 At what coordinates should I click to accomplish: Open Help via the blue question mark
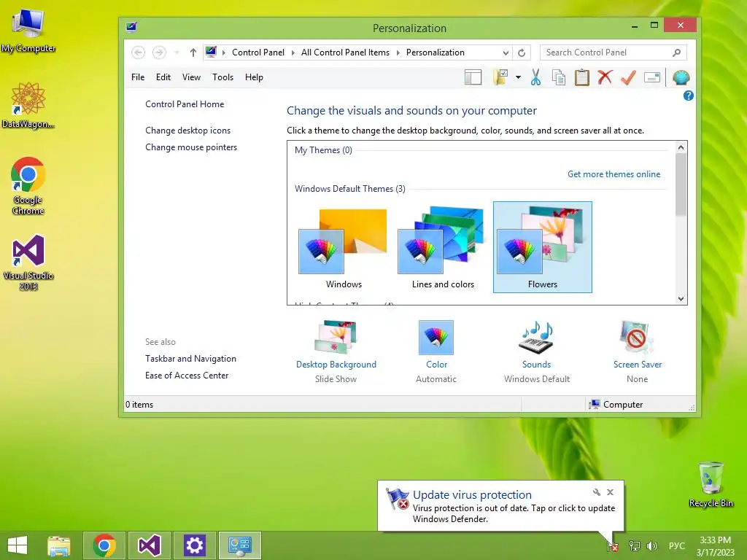click(688, 96)
